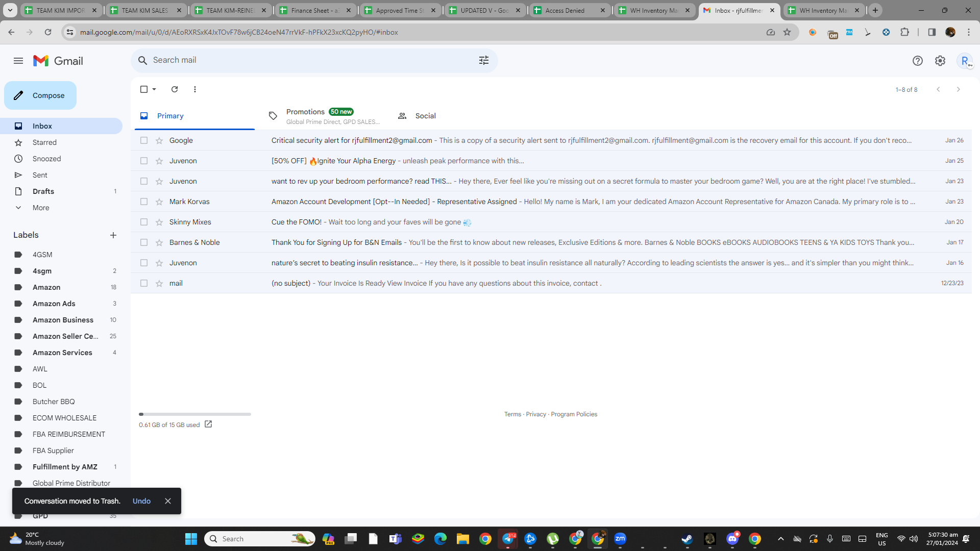
Task: Select the Skinny Mixes email checkbox
Action: [x=144, y=222]
